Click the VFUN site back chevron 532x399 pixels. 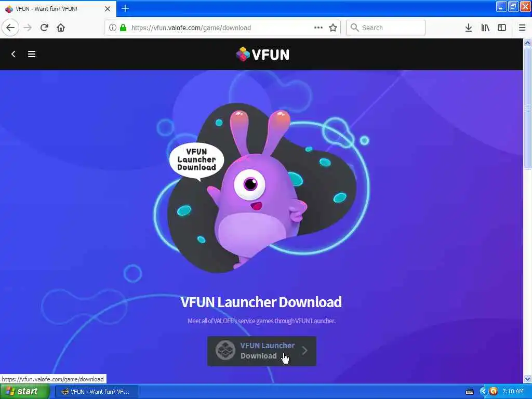[13, 54]
